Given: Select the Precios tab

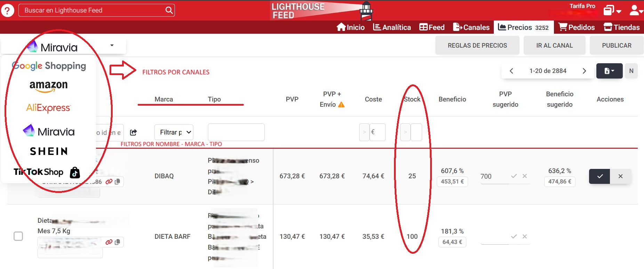Looking at the screenshot, I should point(523,27).
